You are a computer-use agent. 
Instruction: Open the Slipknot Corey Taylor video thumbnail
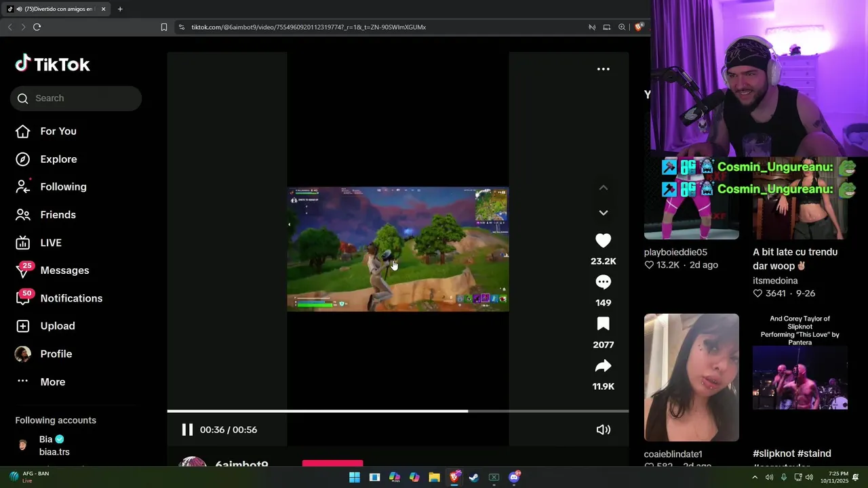[x=800, y=378]
